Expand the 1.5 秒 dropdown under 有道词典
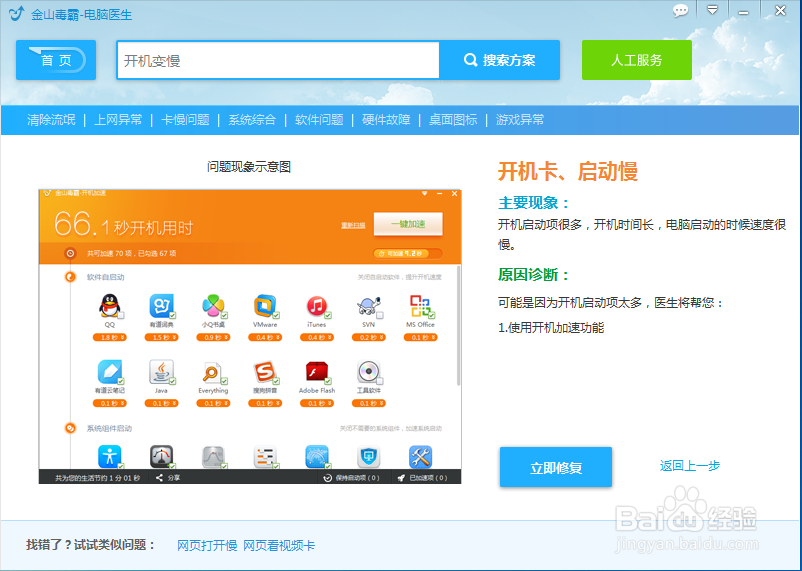802x571 pixels. point(161,338)
